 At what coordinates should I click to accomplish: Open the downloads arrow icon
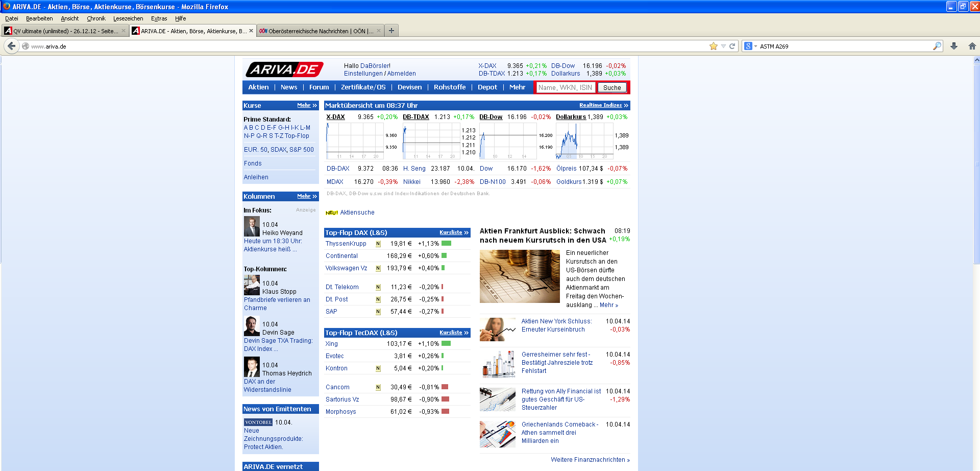click(953, 46)
